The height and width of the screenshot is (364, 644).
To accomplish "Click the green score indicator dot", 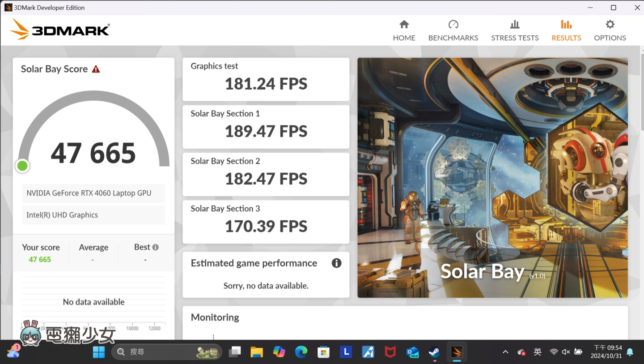I will tap(22, 166).
